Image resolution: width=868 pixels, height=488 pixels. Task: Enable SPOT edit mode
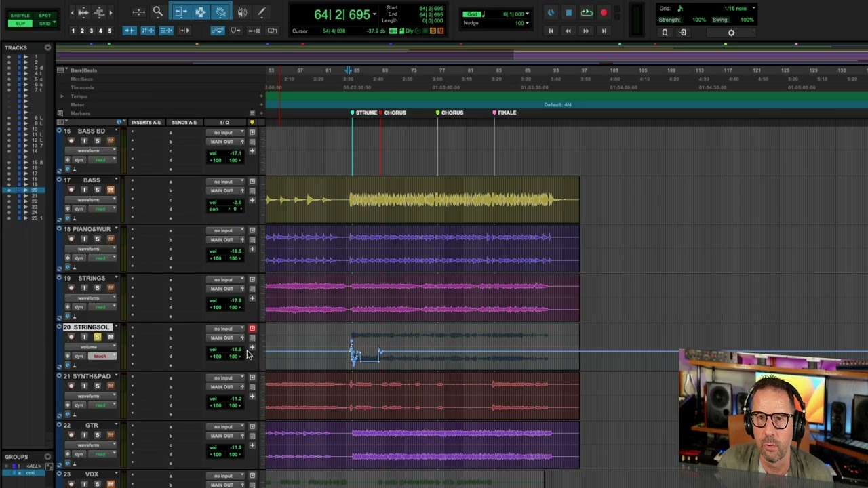[45, 16]
